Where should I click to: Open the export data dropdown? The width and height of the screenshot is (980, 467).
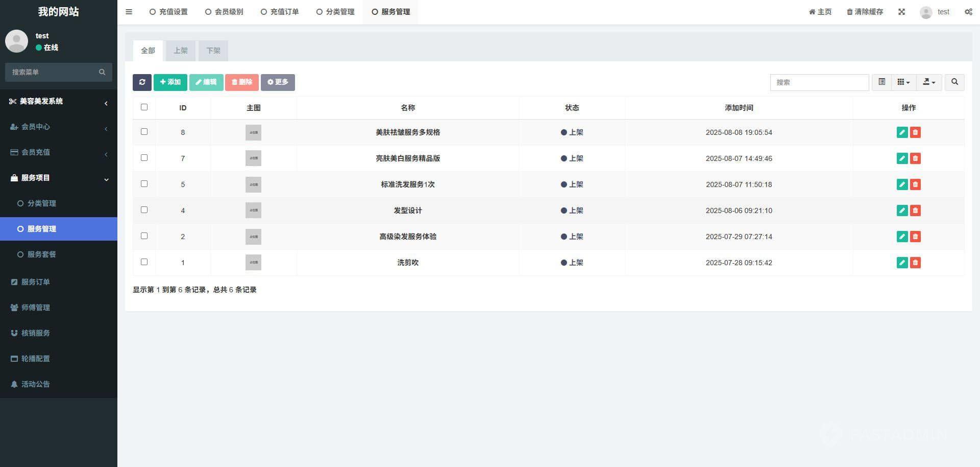click(x=929, y=82)
